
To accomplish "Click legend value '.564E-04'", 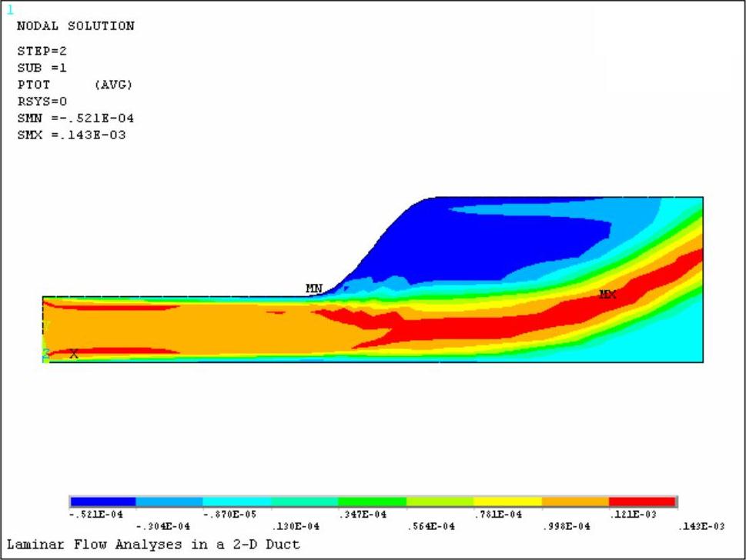I will 431,527.
